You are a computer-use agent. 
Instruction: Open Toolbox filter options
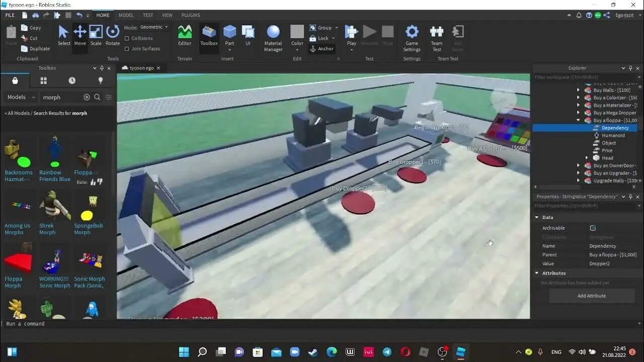tap(109, 97)
